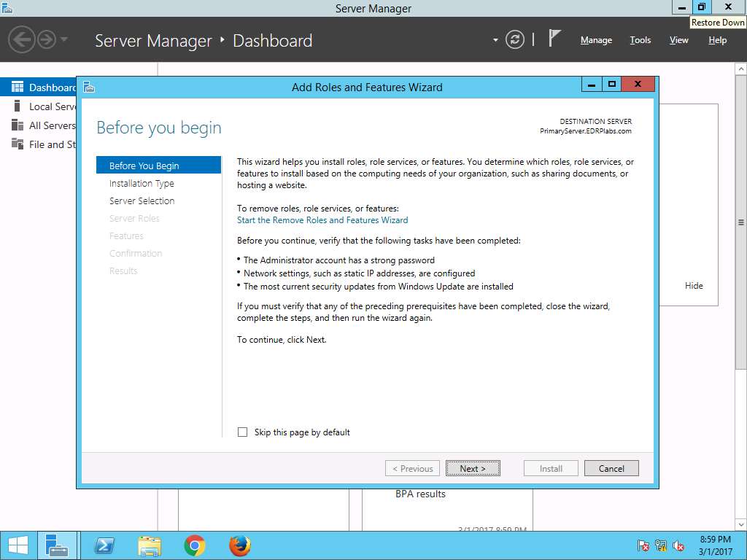Select Local Server in the sidebar

click(x=39, y=106)
